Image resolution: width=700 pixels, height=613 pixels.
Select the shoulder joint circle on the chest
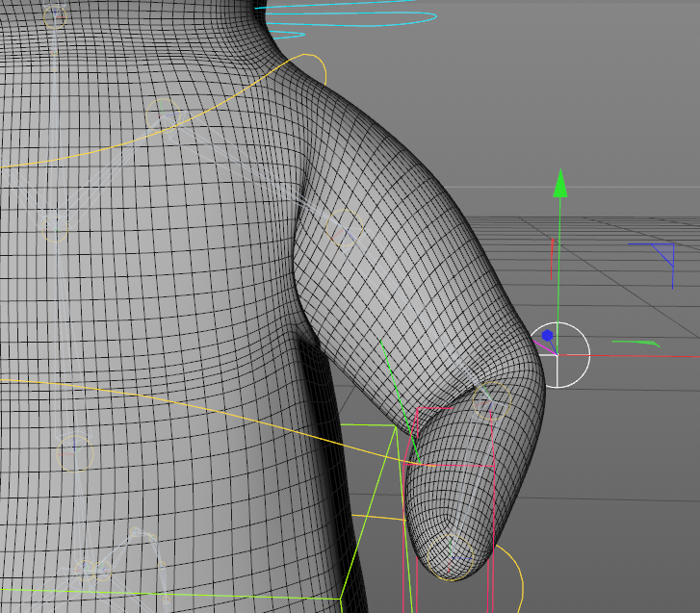point(162,114)
